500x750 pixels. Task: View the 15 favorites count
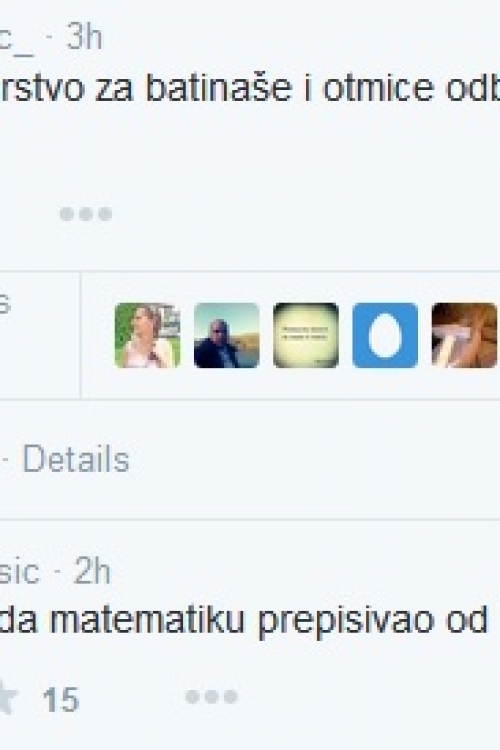60,699
